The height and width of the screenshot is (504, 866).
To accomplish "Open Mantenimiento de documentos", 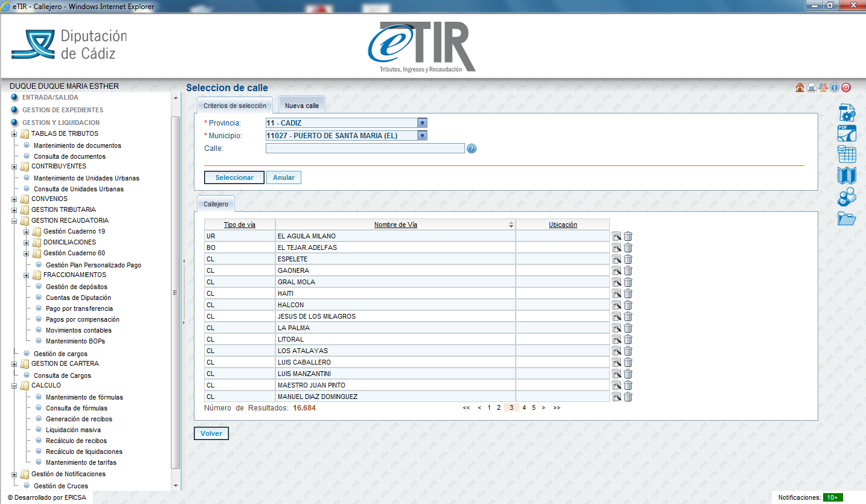I will (x=77, y=145).
